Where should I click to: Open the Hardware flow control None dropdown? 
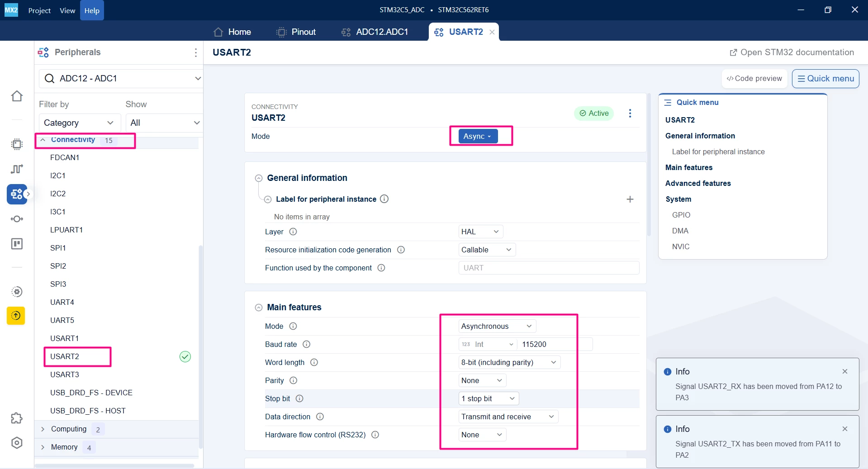[x=482, y=435]
